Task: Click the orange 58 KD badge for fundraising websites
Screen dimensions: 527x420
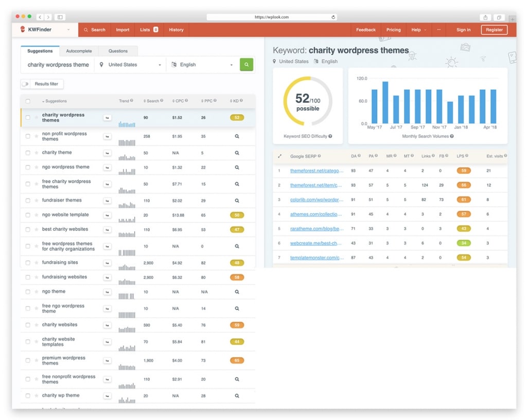Action: tap(237, 278)
